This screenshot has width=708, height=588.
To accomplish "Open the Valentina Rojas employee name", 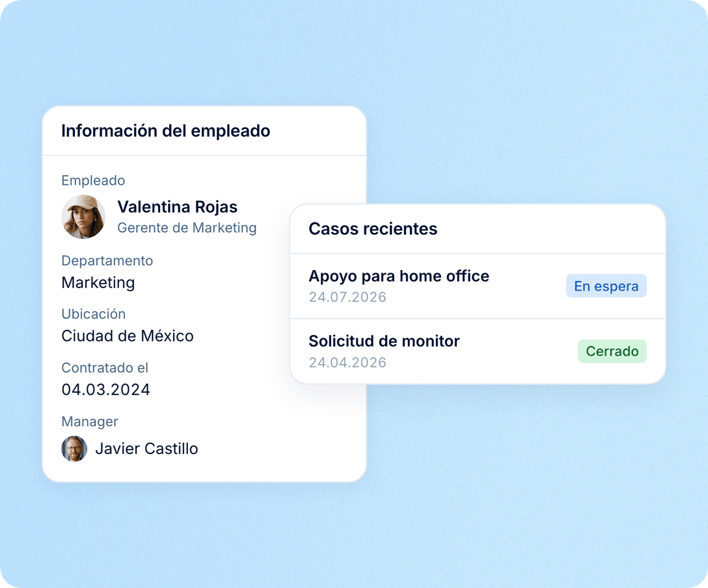I will (178, 207).
